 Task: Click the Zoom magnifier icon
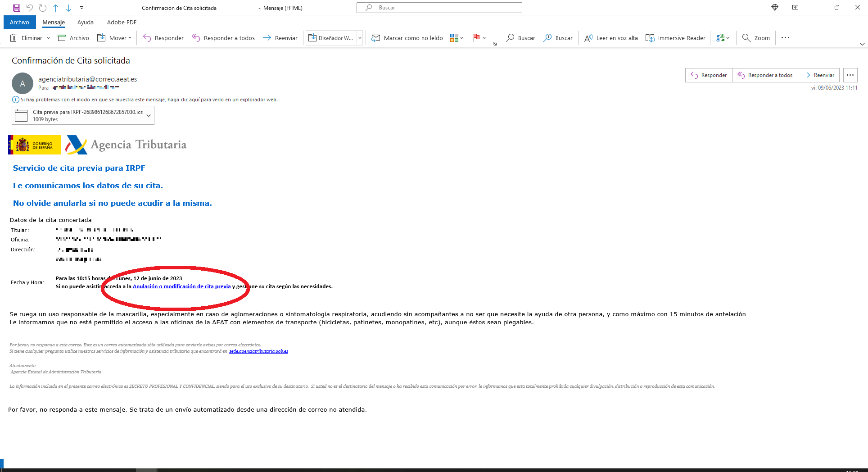click(746, 38)
